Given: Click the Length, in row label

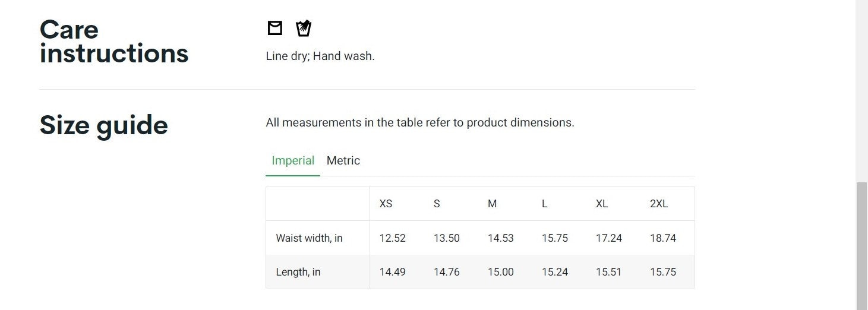Looking at the screenshot, I should click(x=298, y=272).
